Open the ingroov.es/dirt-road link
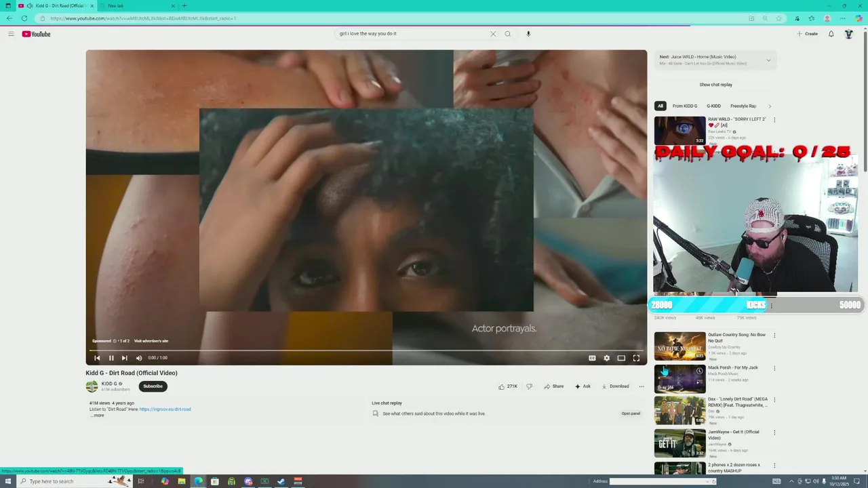 pos(165,409)
